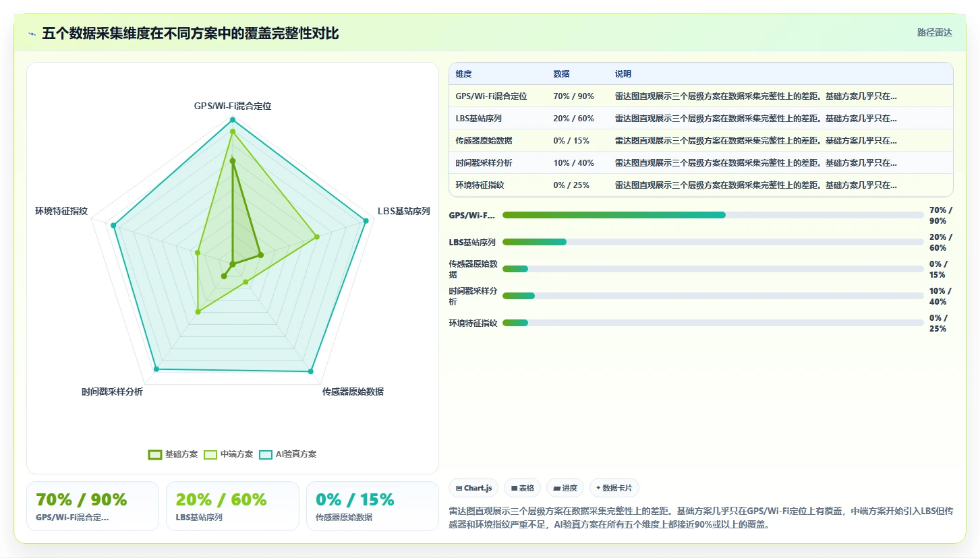Click 中端方案 point on 时间戳采样分析 axis
980x558 pixels.
198,312
